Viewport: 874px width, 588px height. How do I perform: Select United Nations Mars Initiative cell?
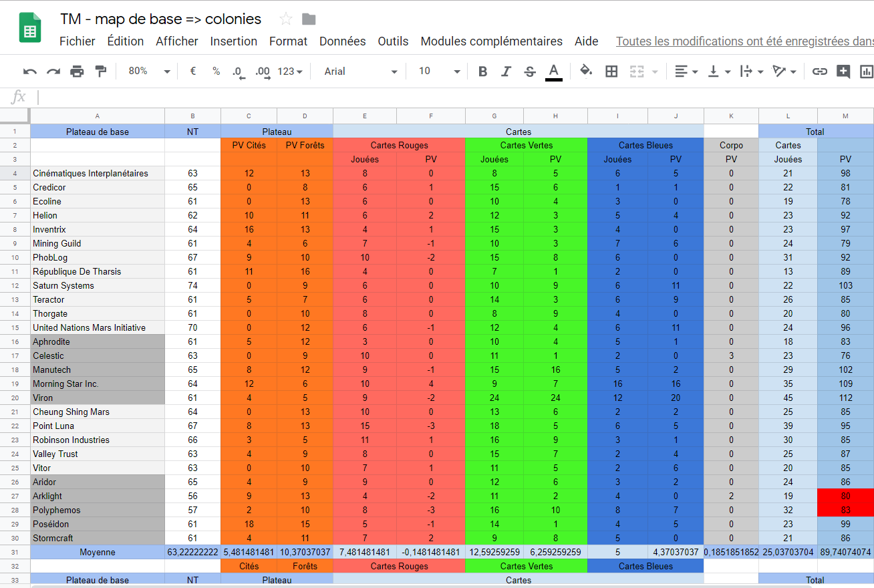pos(98,327)
